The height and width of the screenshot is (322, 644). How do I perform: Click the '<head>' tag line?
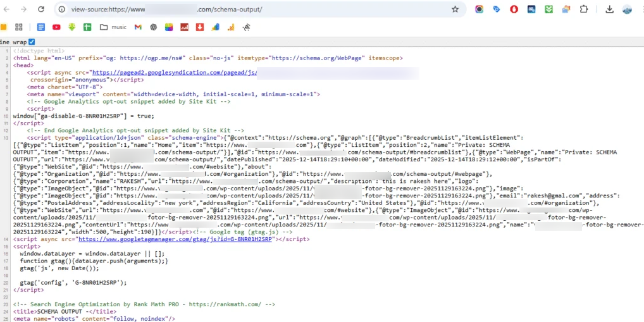[x=23, y=65]
